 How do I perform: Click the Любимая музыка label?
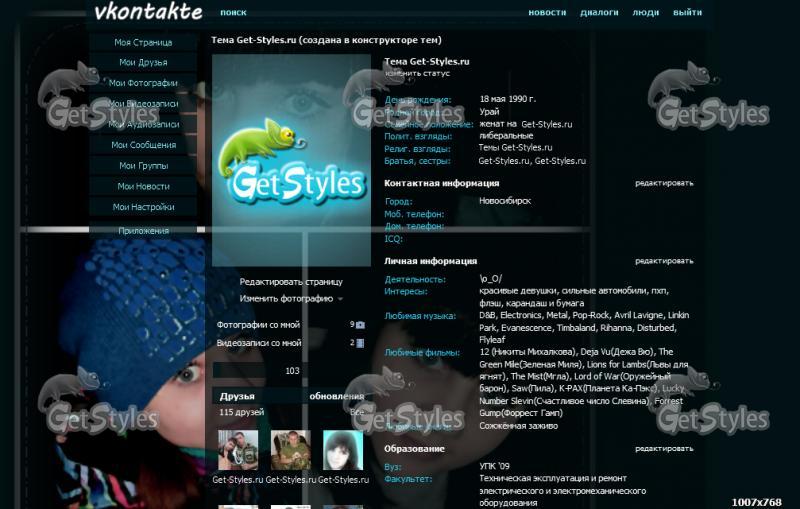420,316
